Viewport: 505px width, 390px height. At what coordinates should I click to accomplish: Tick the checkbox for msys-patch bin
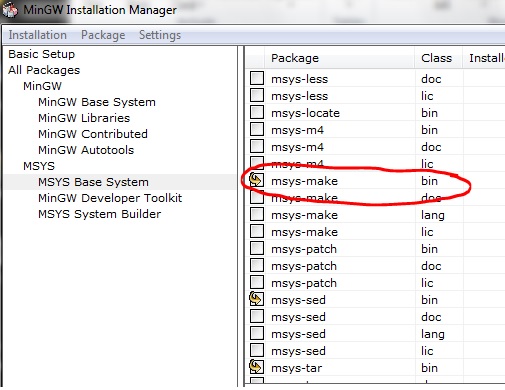(257, 248)
